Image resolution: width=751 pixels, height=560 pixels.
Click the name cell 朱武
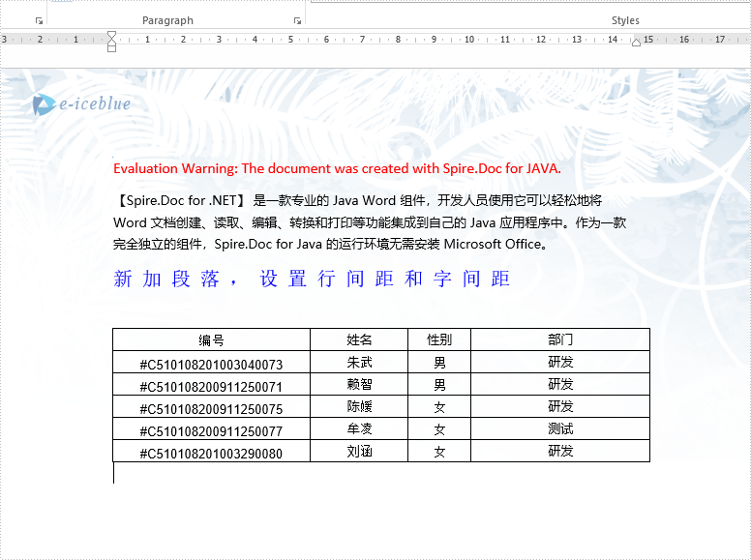[359, 363]
